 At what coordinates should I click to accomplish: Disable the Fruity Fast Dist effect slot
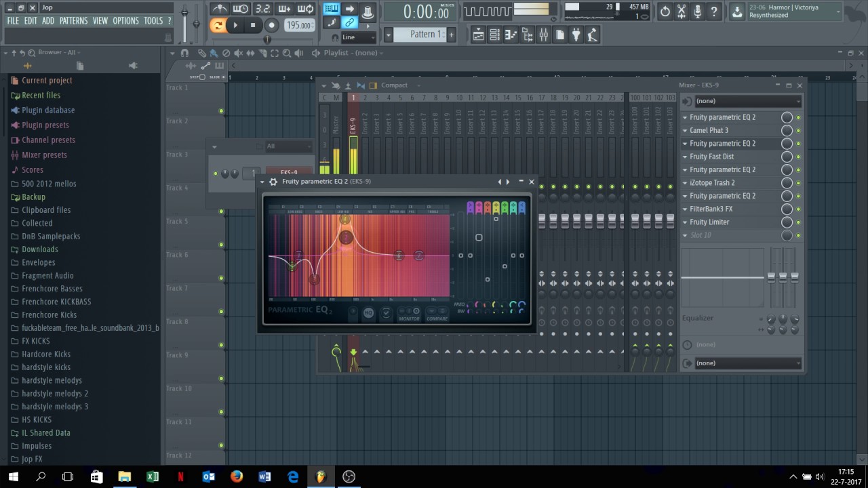coord(798,157)
